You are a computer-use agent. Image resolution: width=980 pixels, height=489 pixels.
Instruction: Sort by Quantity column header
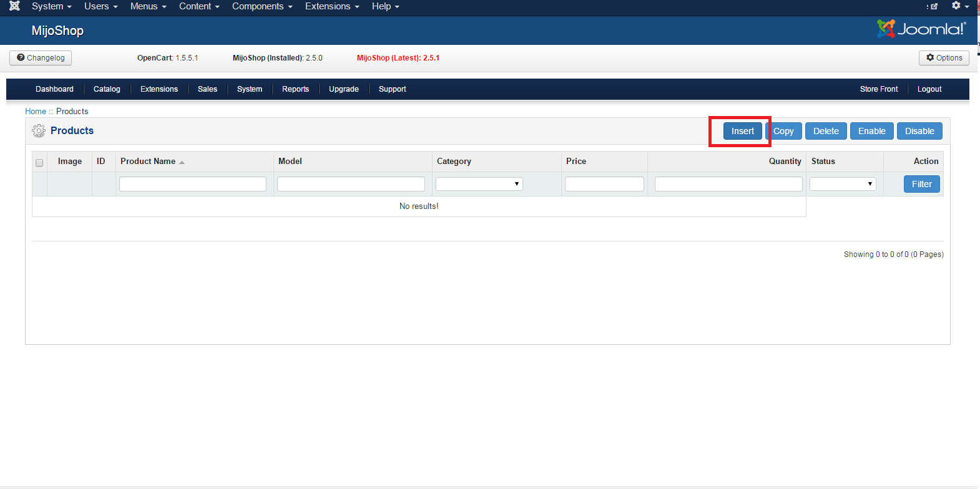tap(785, 161)
